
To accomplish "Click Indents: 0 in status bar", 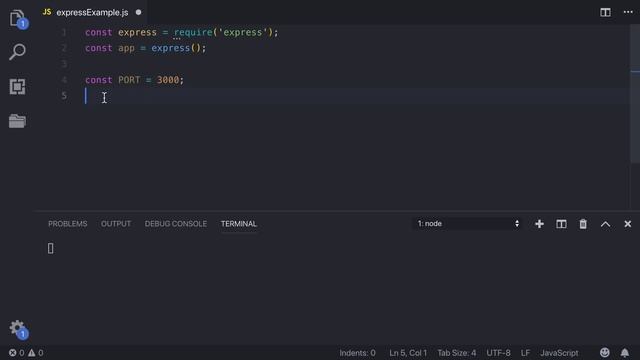I will pos(357,353).
